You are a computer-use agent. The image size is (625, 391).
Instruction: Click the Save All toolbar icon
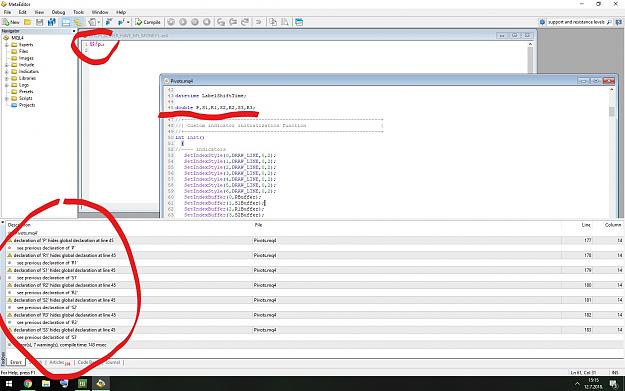51,22
